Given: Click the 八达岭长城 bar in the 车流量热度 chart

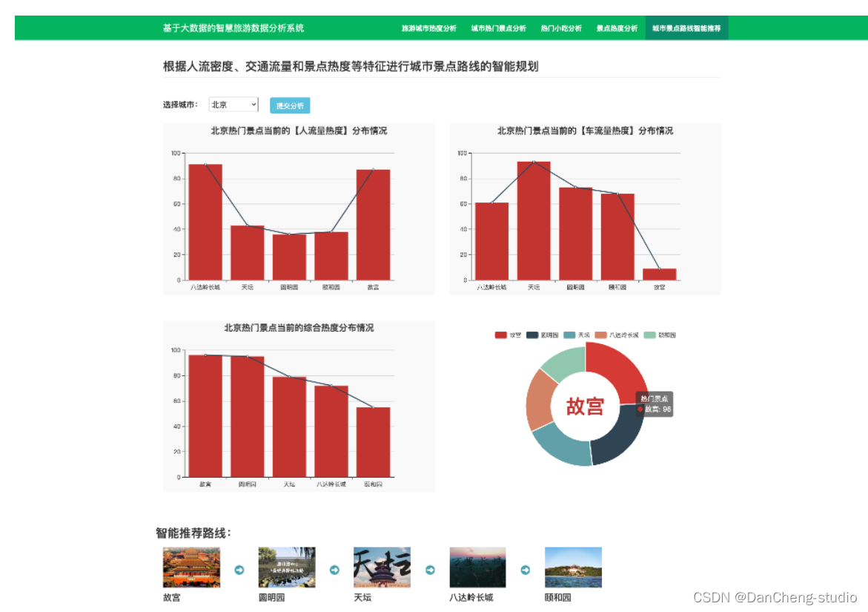Looking at the screenshot, I should pos(491,242).
